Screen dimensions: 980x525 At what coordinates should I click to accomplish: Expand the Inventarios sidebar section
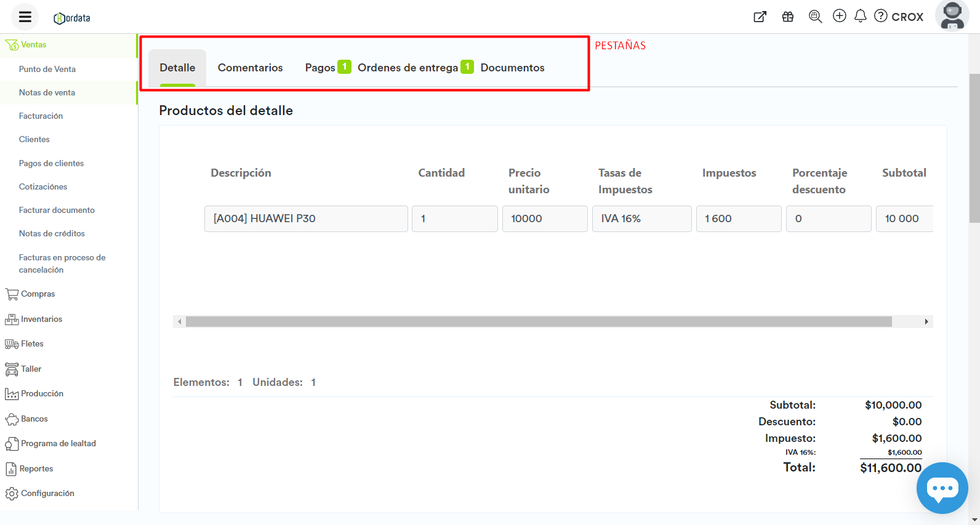point(41,319)
